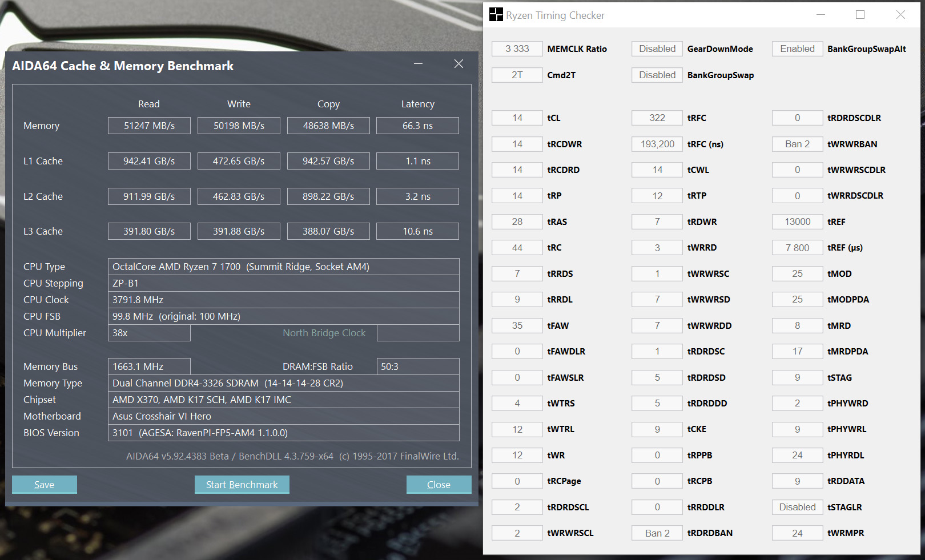Click the L2 Cache read value 911.99 GB/s
Image resolution: width=925 pixels, height=560 pixels.
point(149,196)
